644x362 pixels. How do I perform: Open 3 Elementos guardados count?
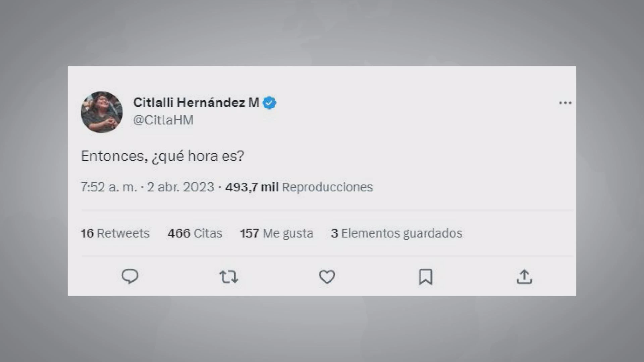(x=396, y=233)
